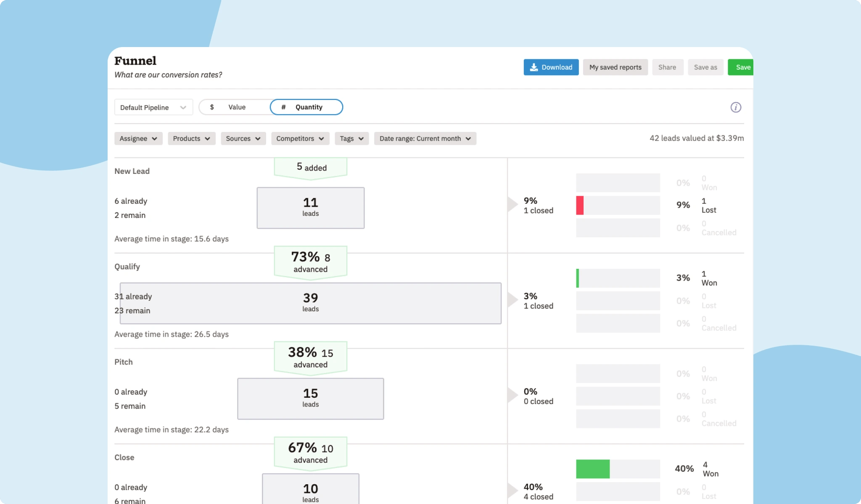Click the '67% 10 advanced' funnel banner
The height and width of the screenshot is (504, 861).
pyautogui.click(x=310, y=453)
